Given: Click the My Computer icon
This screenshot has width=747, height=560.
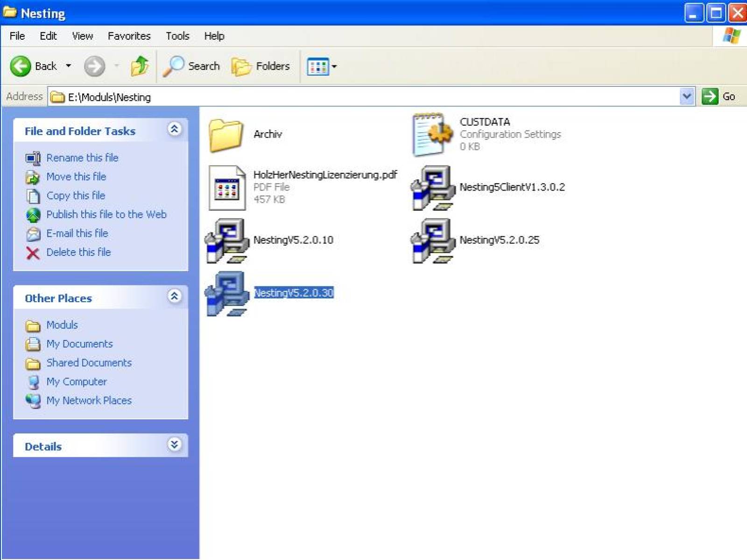Looking at the screenshot, I should pos(33,382).
